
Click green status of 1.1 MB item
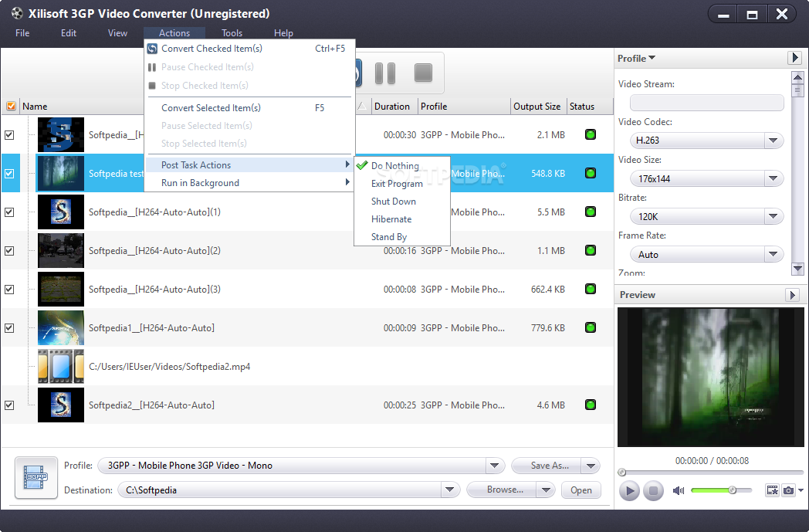click(x=591, y=250)
